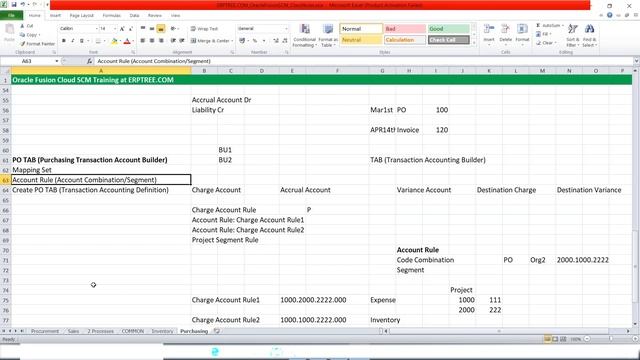Align text right in the cell

tap(161, 41)
